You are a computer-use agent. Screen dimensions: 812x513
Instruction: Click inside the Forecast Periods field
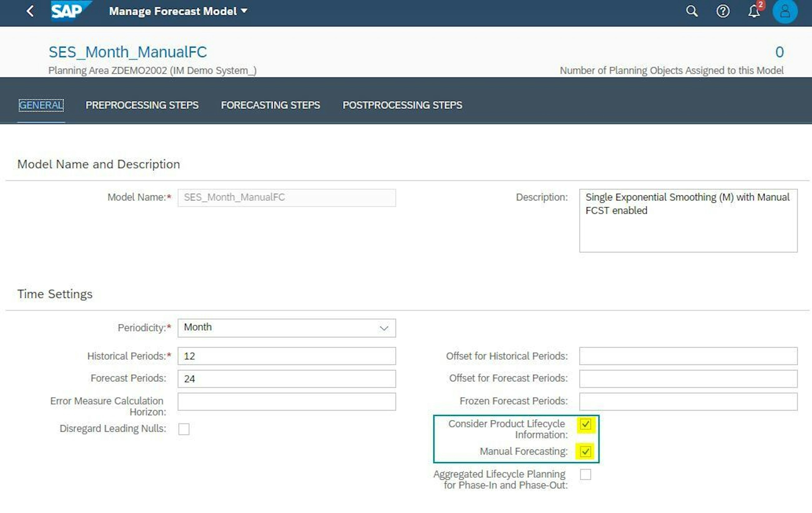286,378
